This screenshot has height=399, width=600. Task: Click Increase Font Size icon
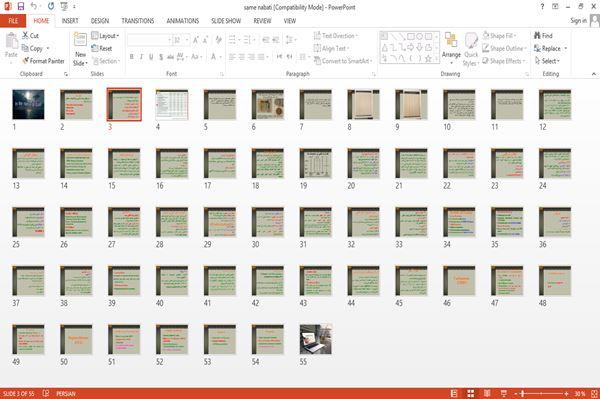pos(196,40)
